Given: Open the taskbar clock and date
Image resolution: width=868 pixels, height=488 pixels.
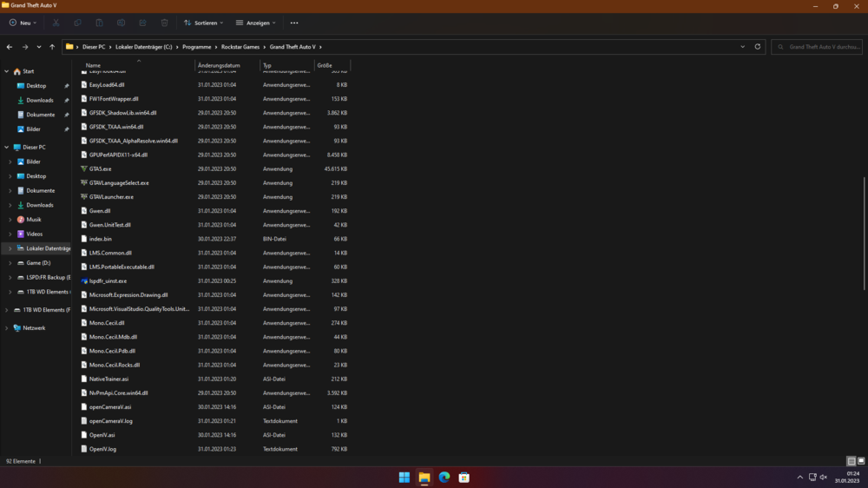Looking at the screenshot, I should click(847, 477).
